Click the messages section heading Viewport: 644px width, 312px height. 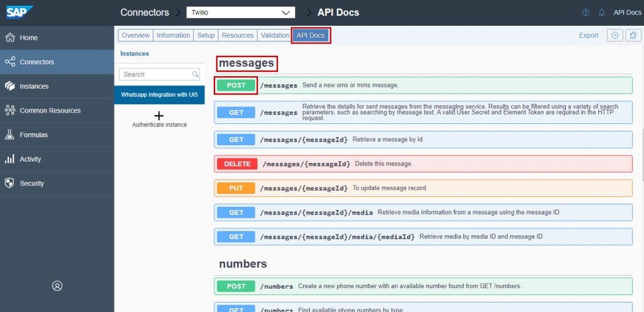click(x=247, y=64)
